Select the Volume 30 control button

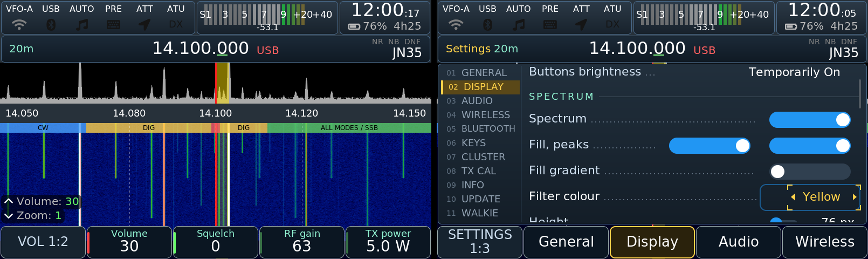[129, 242]
